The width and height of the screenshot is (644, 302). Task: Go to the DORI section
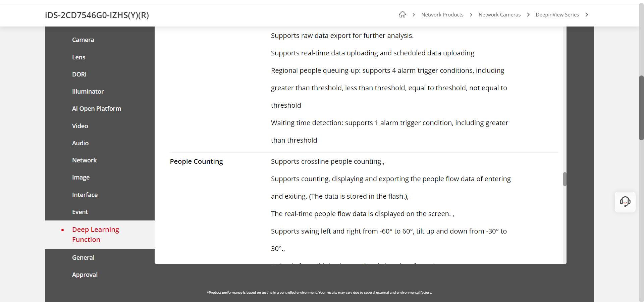point(79,74)
